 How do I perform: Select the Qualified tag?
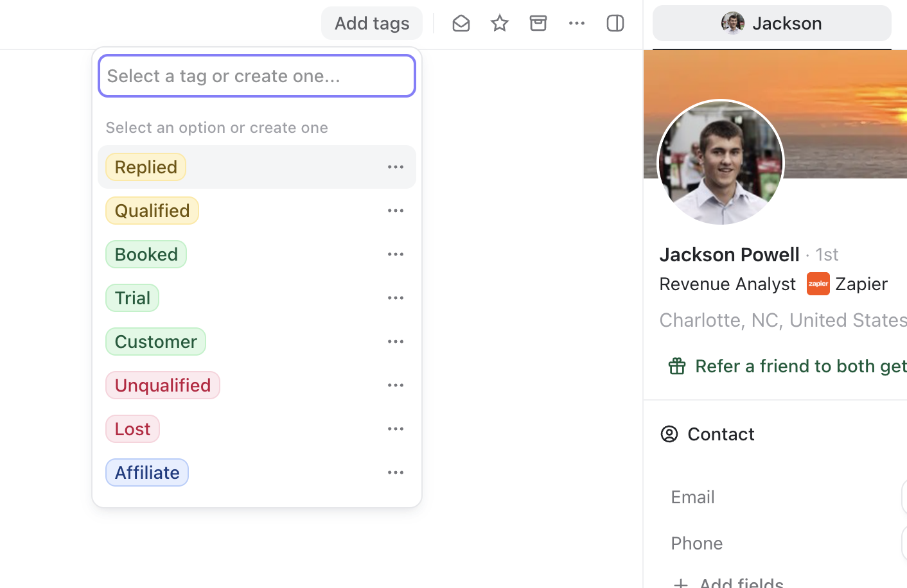coord(152,211)
